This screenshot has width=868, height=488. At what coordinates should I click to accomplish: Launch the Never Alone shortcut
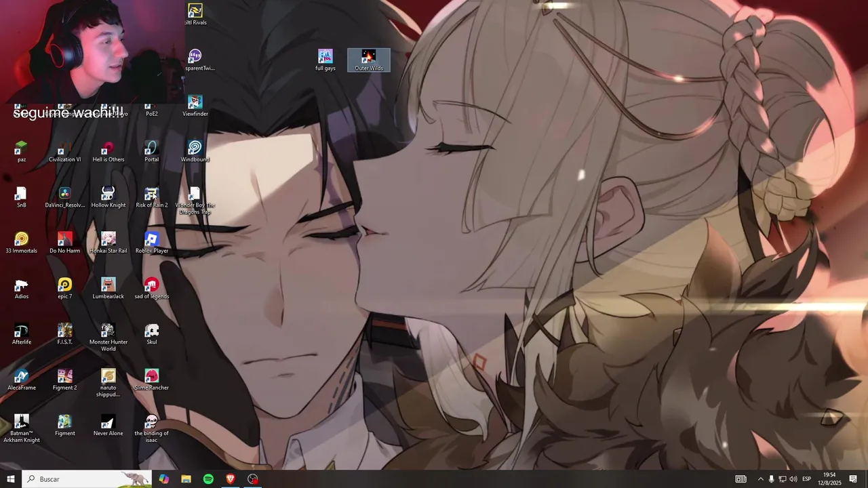tap(108, 426)
